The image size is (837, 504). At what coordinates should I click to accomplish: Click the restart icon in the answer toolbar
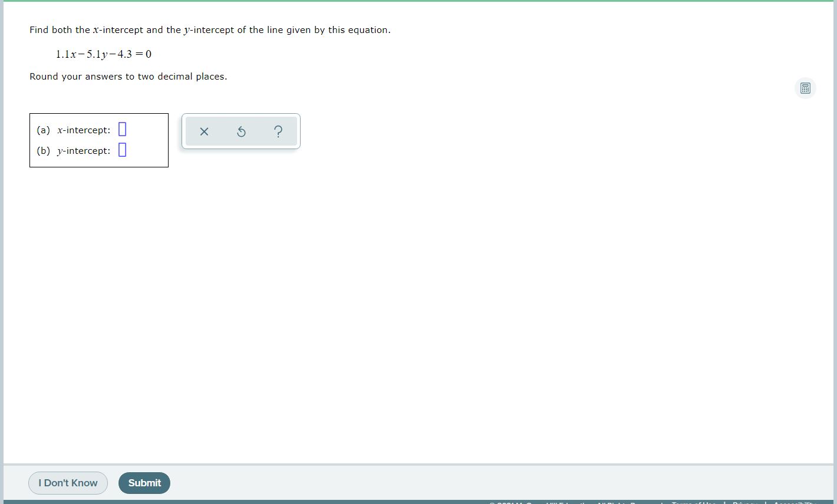pyautogui.click(x=241, y=131)
